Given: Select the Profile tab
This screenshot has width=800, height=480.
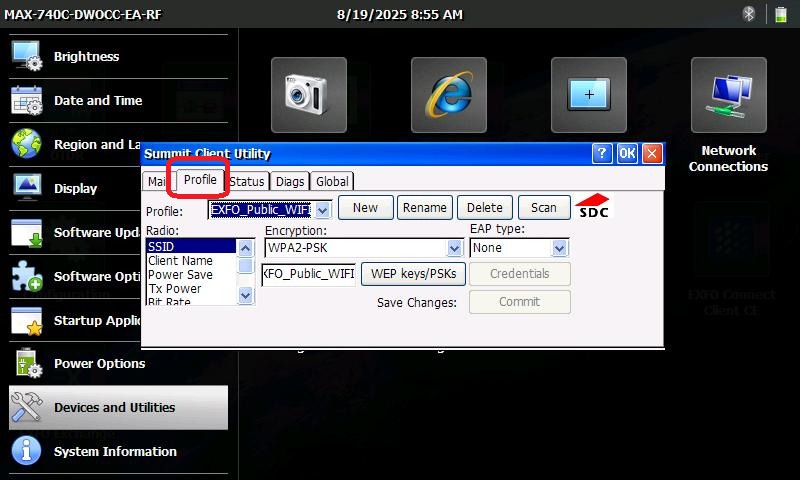Looking at the screenshot, I should [200, 180].
